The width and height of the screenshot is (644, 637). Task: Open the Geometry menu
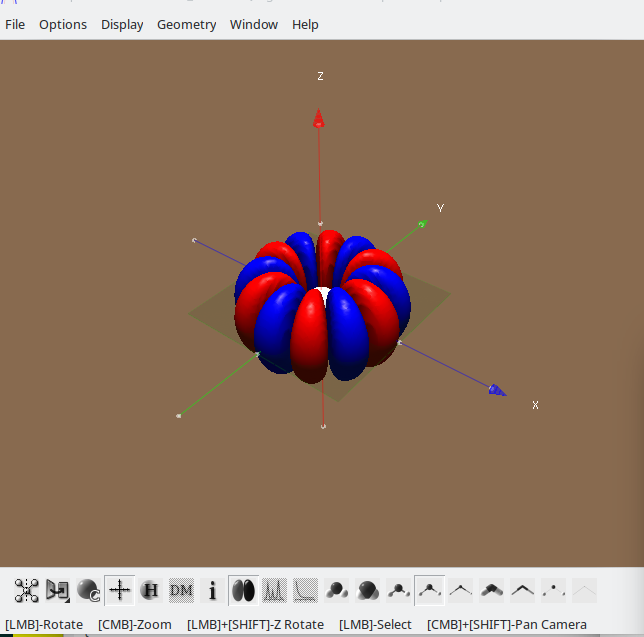tap(186, 24)
